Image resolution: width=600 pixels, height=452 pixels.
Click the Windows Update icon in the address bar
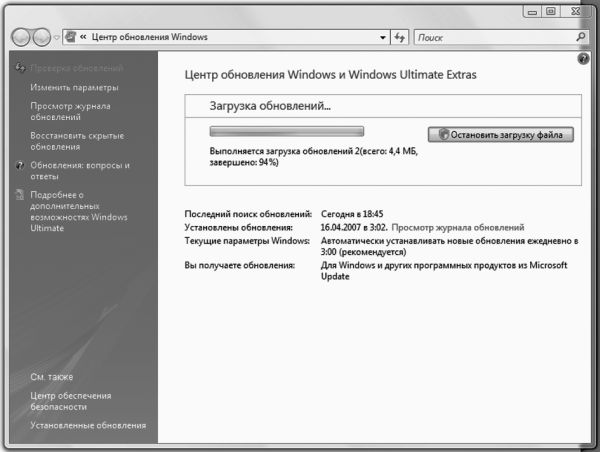[x=70, y=37]
